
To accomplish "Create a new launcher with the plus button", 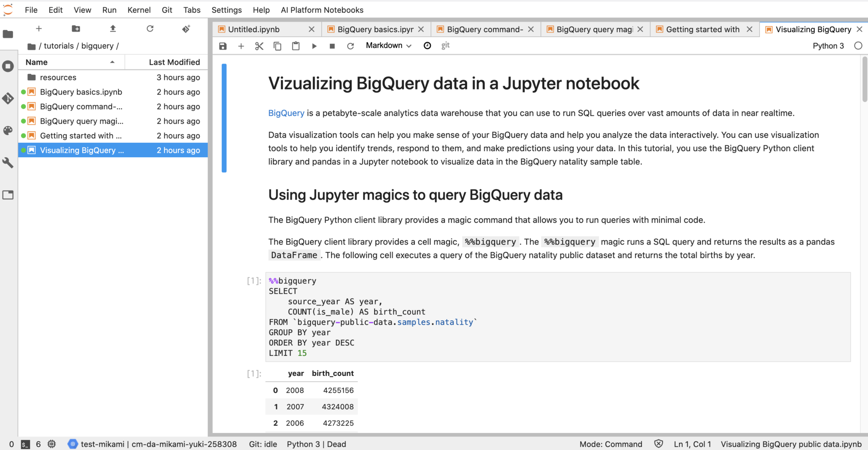I will (39, 28).
